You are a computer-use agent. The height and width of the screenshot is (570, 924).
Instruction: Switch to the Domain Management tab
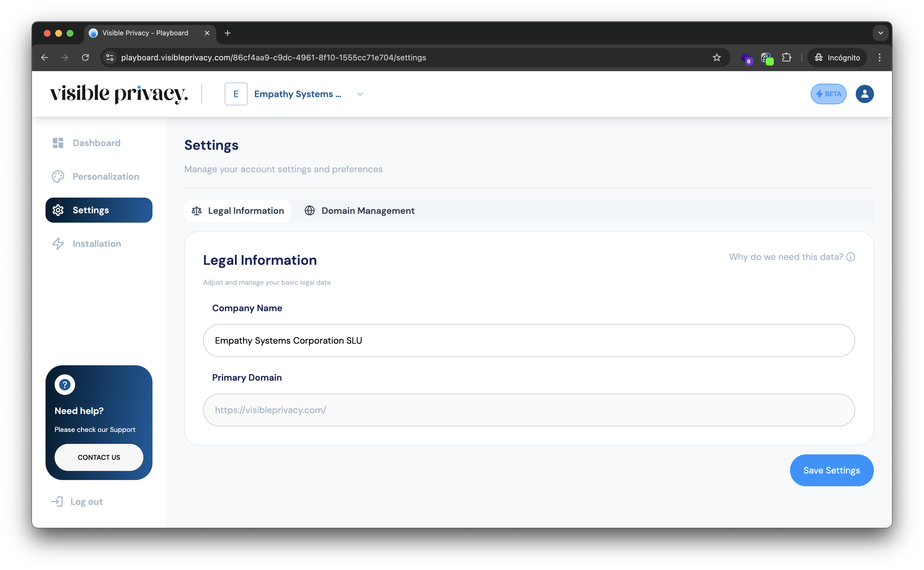(x=359, y=210)
